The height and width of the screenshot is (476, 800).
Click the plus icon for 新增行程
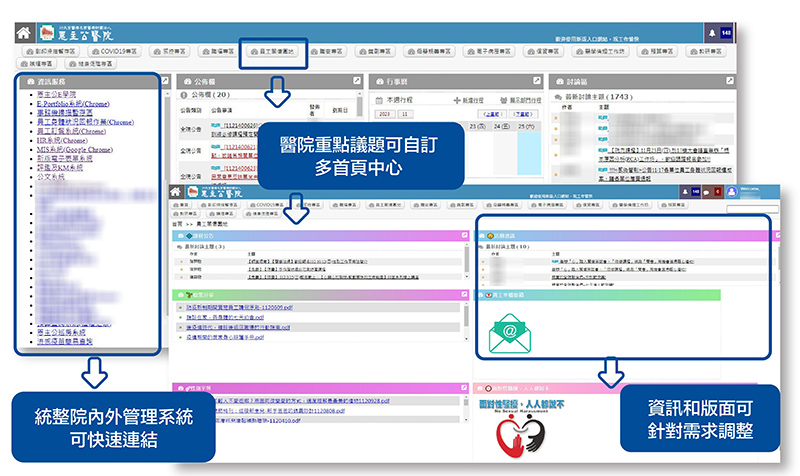point(457,100)
